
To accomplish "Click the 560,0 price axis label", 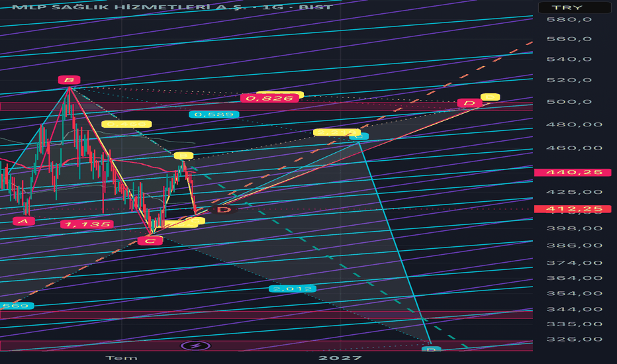I will tap(569, 39).
